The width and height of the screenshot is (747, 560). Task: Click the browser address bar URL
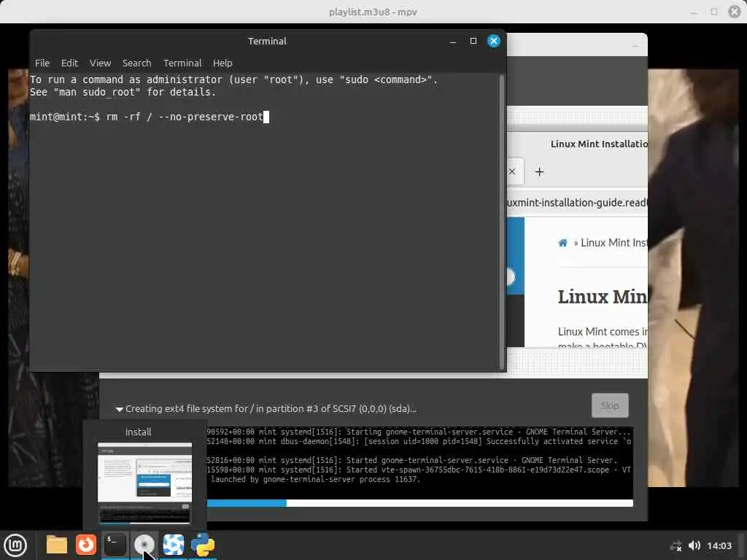click(577, 203)
